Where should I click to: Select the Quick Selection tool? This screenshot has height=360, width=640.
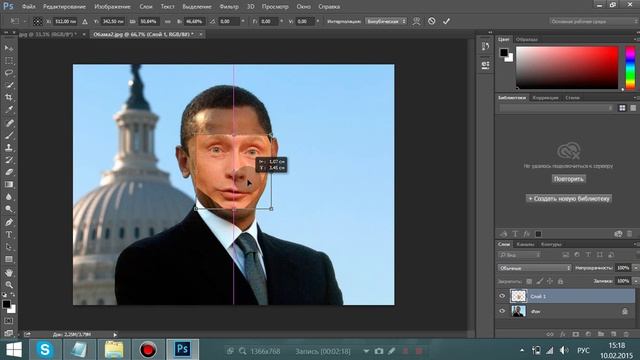pyautogui.click(x=9, y=85)
